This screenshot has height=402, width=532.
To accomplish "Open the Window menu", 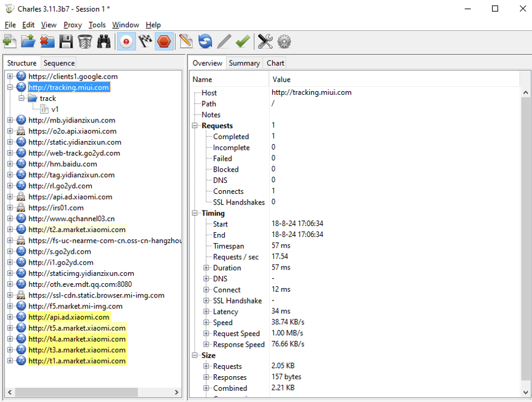I will 126,25.
